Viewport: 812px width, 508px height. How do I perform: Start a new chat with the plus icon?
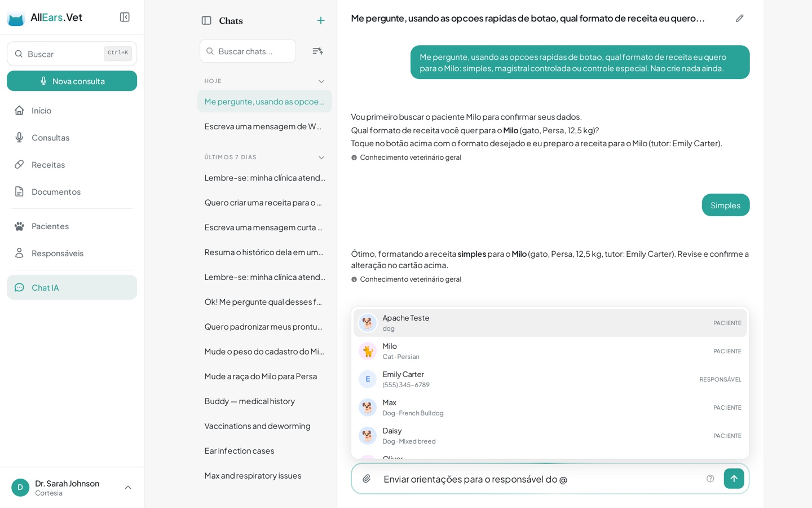pos(321,20)
